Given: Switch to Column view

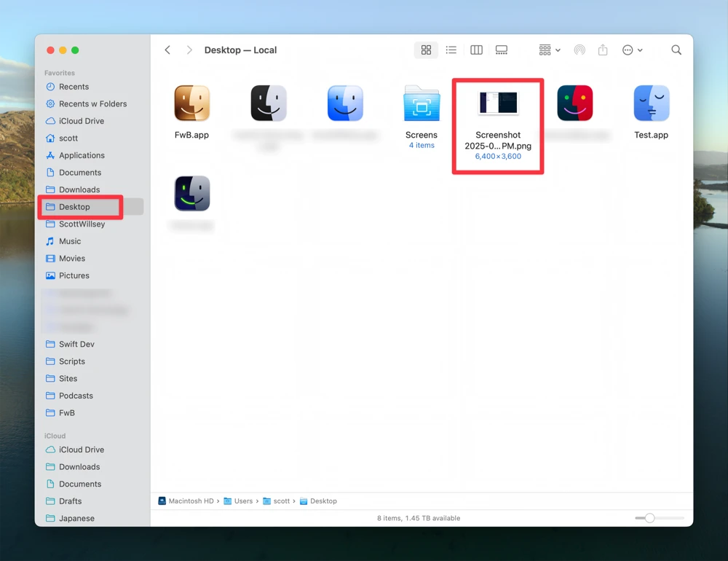Looking at the screenshot, I should point(476,50).
